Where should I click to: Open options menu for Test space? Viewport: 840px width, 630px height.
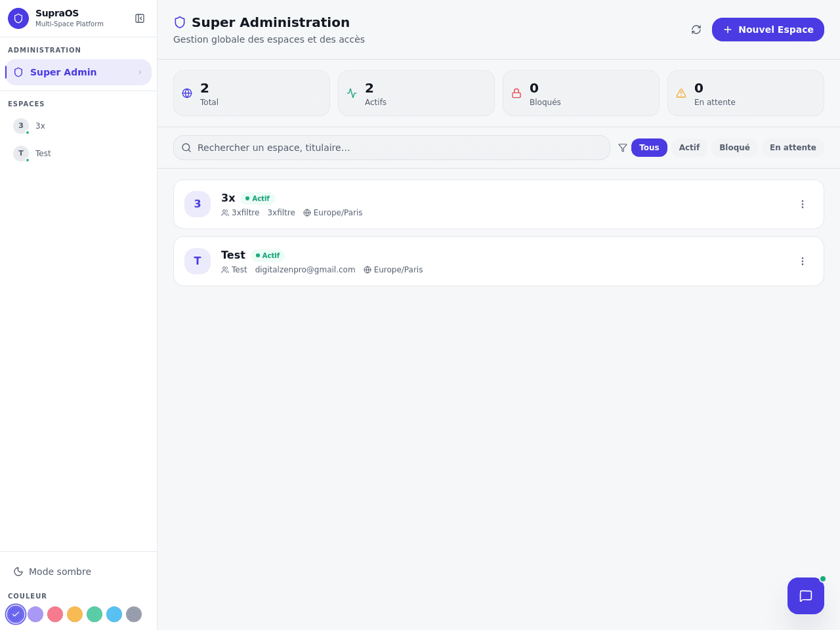coord(803,261)
